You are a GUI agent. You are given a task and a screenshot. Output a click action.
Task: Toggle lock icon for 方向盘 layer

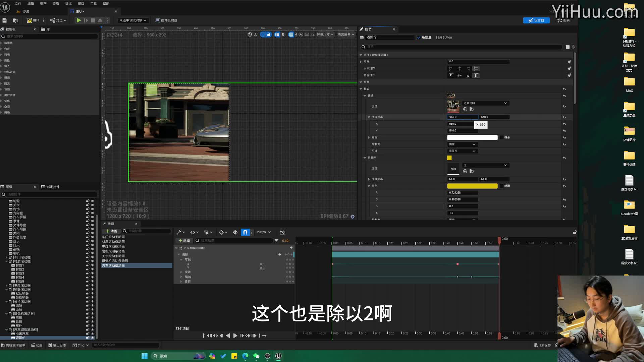88,213
